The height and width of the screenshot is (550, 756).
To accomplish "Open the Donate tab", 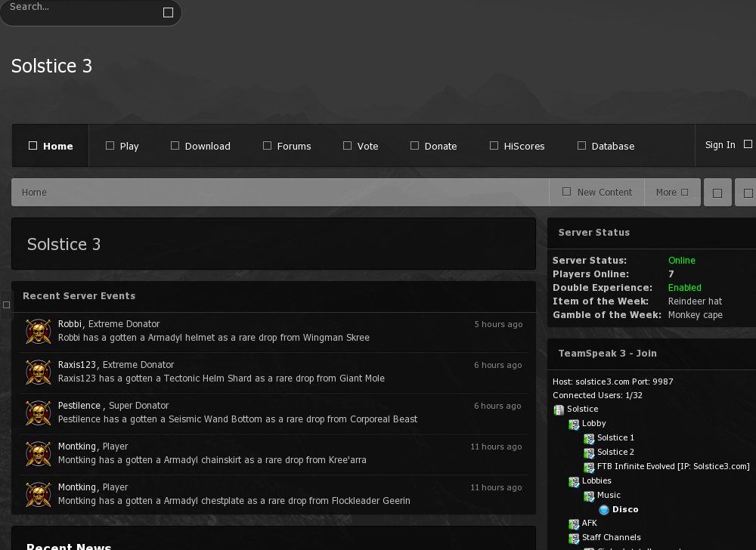I will coord(433,146).
